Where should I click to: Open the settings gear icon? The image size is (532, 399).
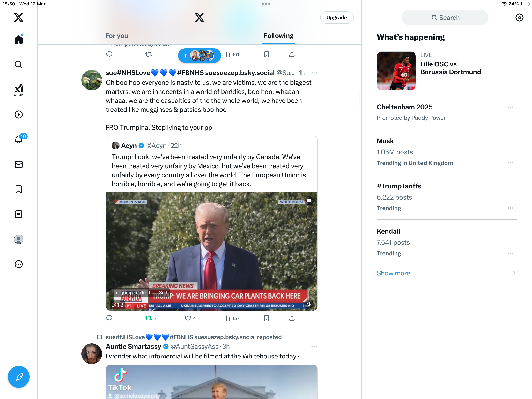coord(520,18)
